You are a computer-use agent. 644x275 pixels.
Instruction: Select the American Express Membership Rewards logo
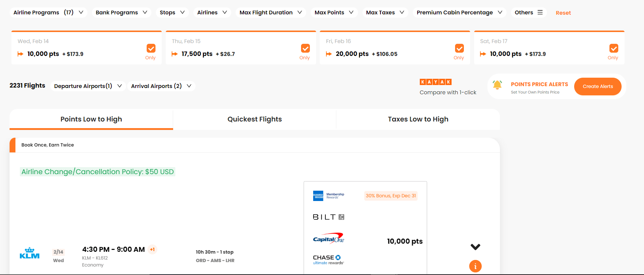[328, 195]
